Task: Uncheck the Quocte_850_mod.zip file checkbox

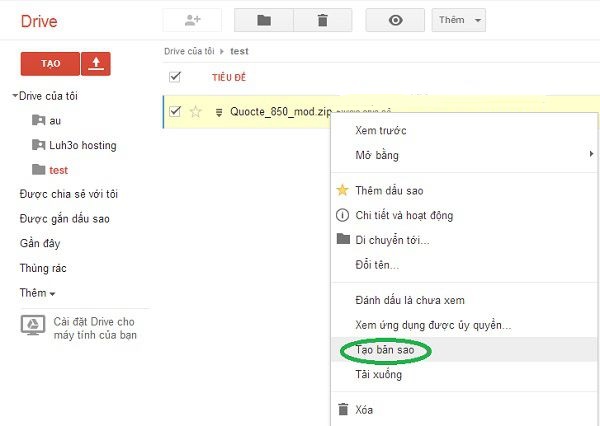Action: pyautogui.click(x=175, y=111)
